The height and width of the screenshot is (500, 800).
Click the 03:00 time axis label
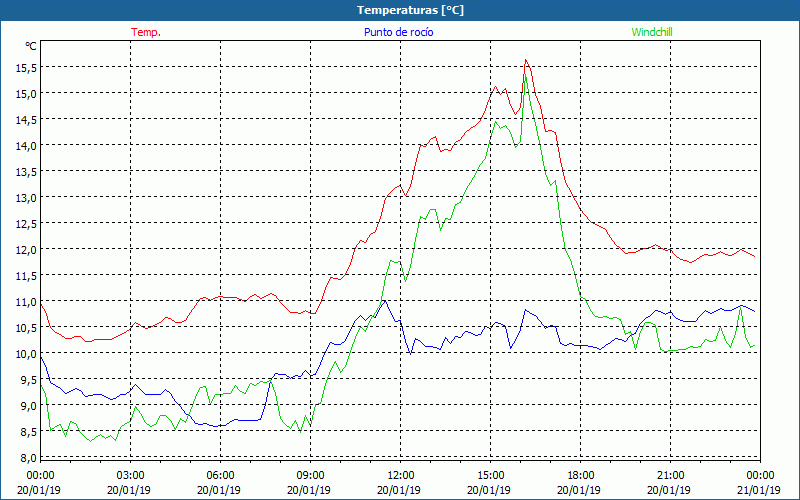point(131,476)
